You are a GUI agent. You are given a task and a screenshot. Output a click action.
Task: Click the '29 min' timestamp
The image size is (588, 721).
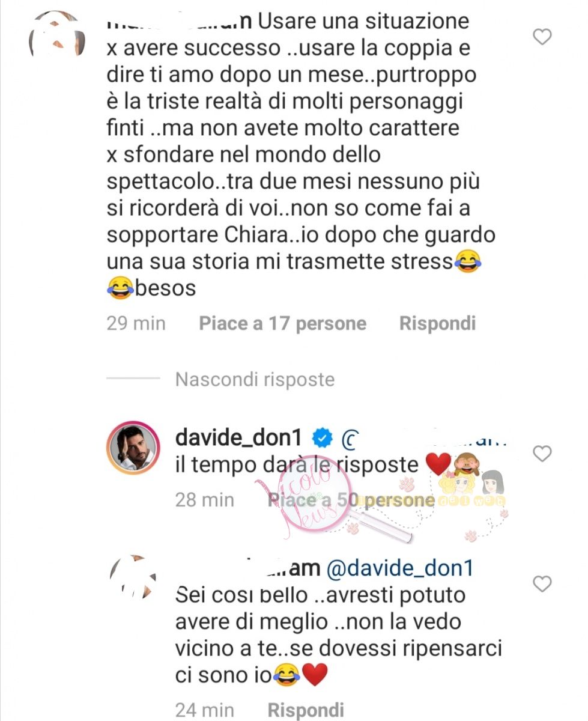(x=136, y=324)
